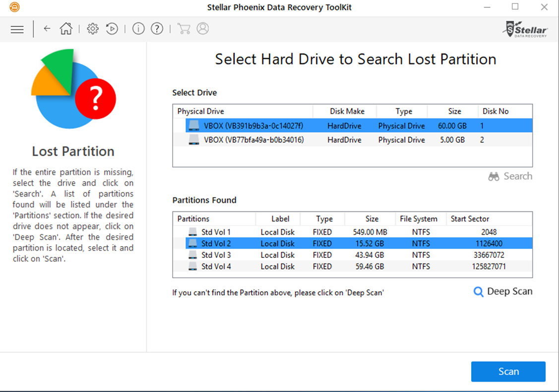
Task: Click start sector value 33667072
Action: tap(489, 255)
